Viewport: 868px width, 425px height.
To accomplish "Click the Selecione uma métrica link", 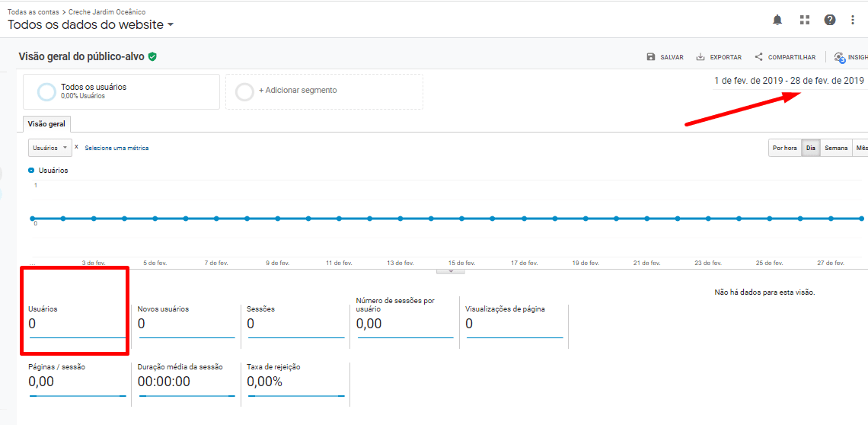I will [116, 148].
